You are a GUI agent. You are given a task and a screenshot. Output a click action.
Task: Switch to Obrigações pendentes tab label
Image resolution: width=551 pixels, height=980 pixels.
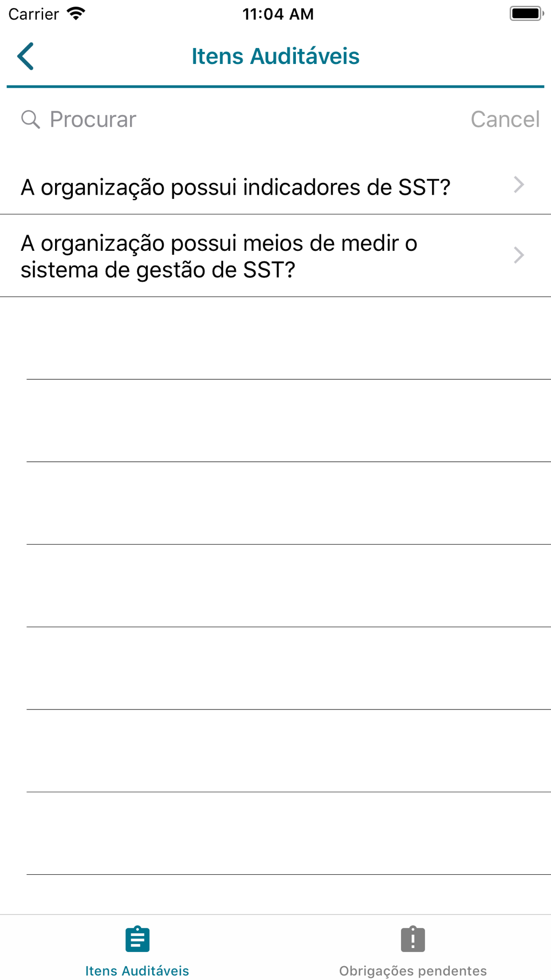[413, 971]
